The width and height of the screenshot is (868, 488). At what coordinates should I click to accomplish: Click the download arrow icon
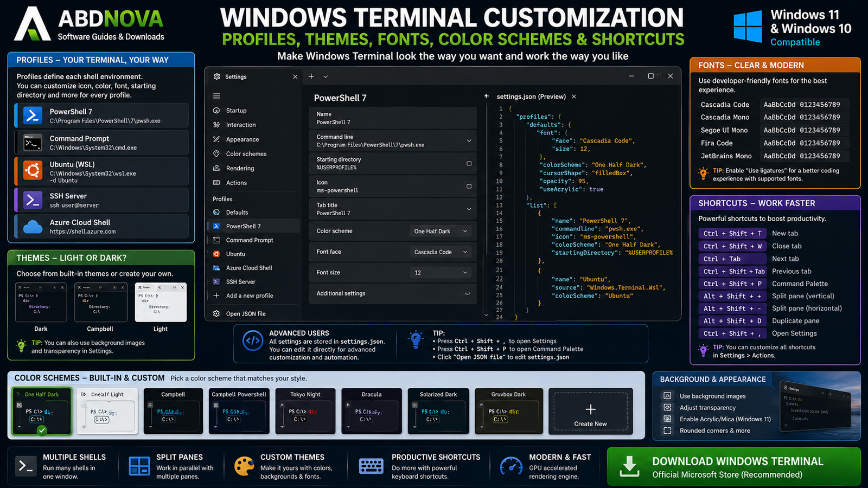coord(629,466)
